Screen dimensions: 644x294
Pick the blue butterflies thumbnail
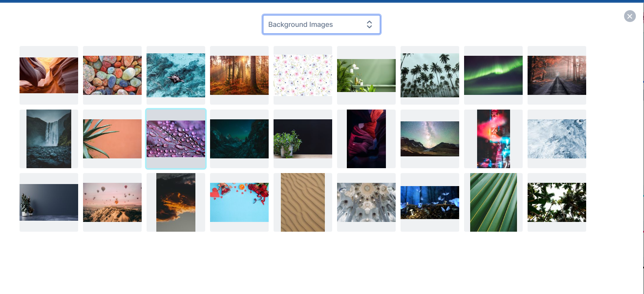(x=430, y=202)
